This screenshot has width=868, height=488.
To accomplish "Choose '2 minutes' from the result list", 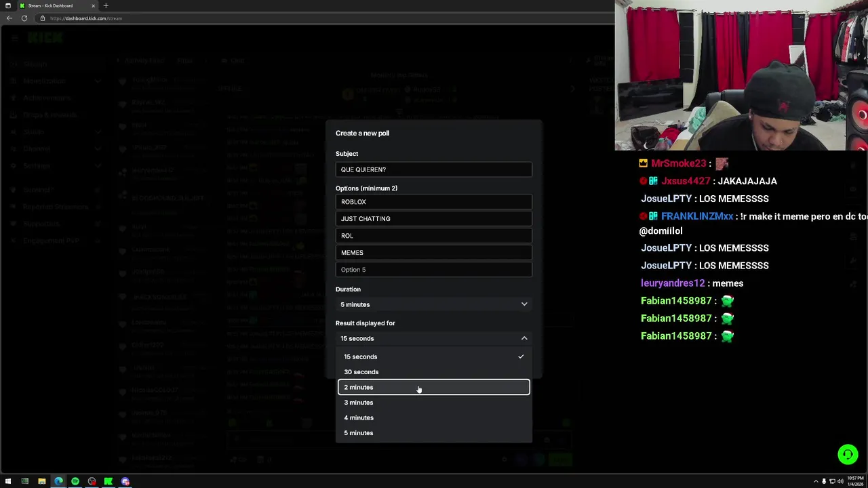I will point(434,387).
